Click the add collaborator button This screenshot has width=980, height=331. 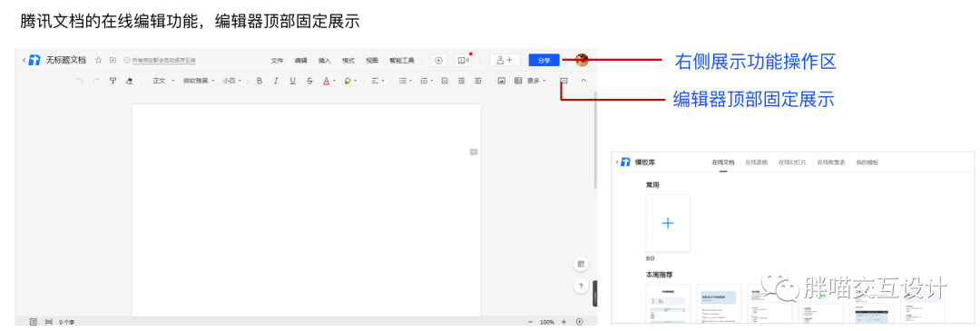pos(505,60)
